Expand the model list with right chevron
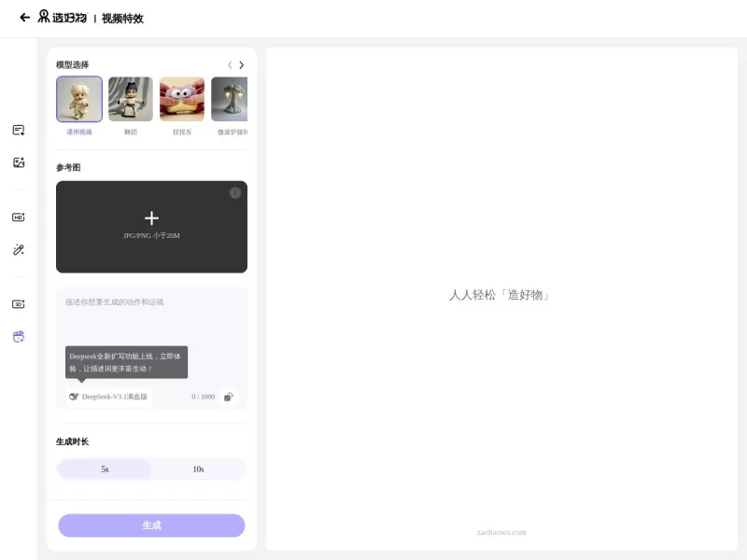Image resolution: width=747 pixels, height=560 pixels. (x=241, y=64)
